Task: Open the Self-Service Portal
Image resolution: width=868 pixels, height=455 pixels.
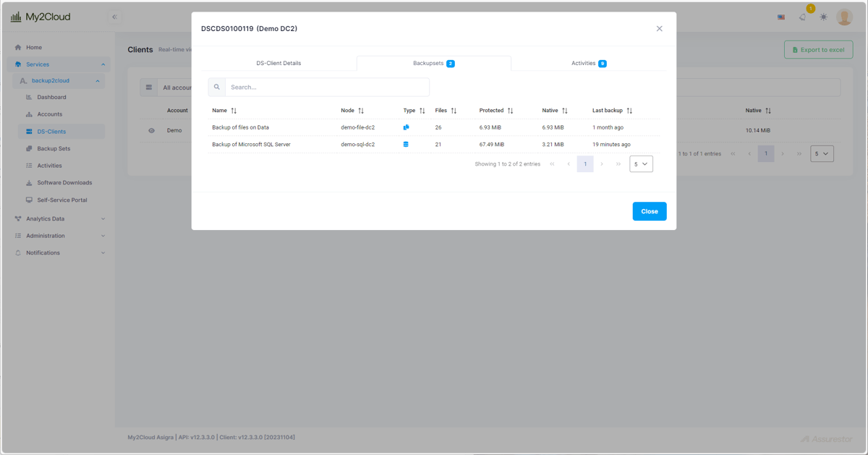Action: pos(62,199)
